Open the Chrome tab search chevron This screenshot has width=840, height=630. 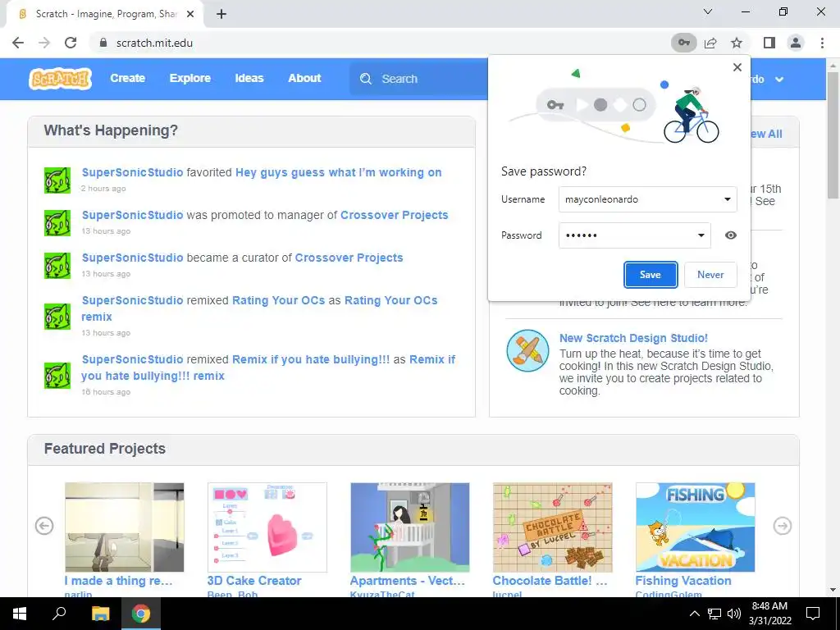point(708,11)
